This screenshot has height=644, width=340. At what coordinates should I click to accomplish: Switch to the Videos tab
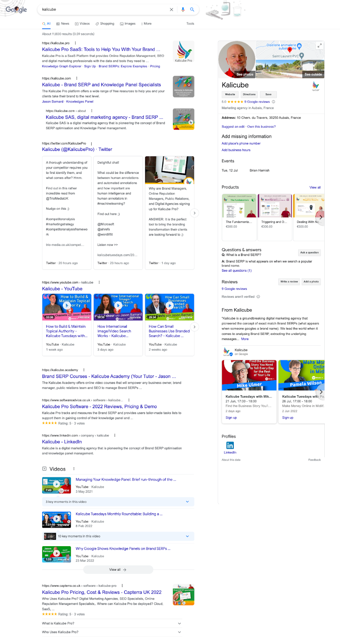coord(82,24)
